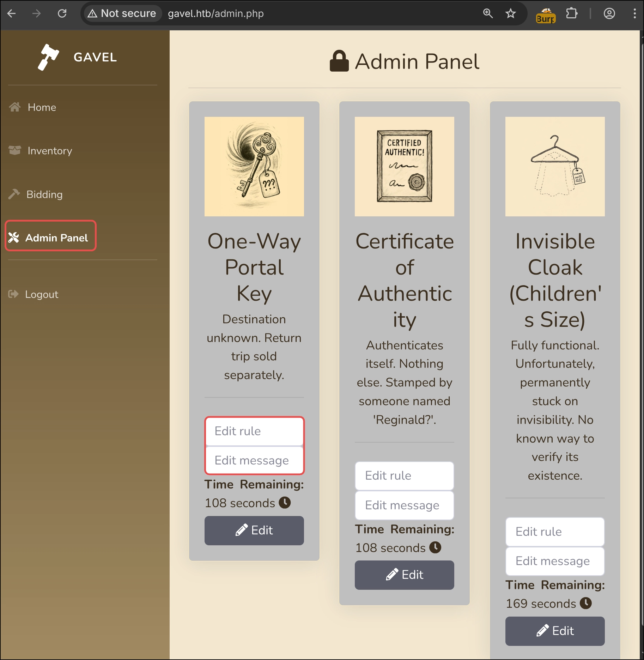644x660 pixels.
Task: Click the Edit rule field for Invisible Cloak
Action: pyautogui.click(x=554, y=532)
